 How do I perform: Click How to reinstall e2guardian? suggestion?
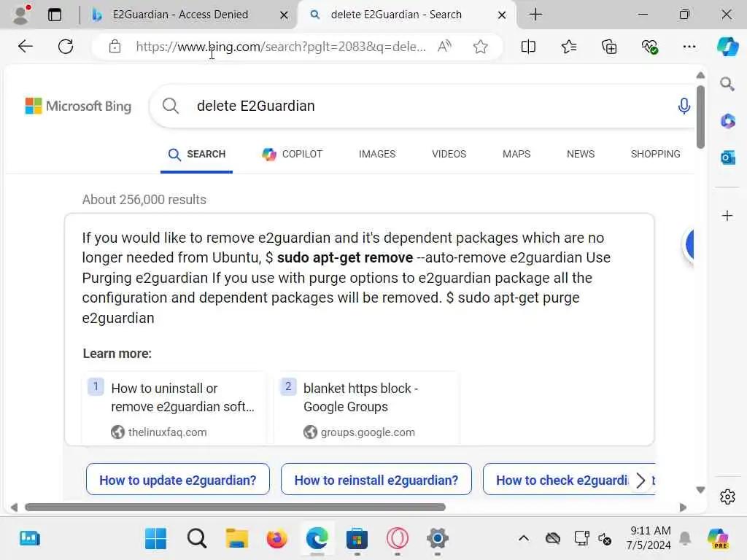point(376,480)
